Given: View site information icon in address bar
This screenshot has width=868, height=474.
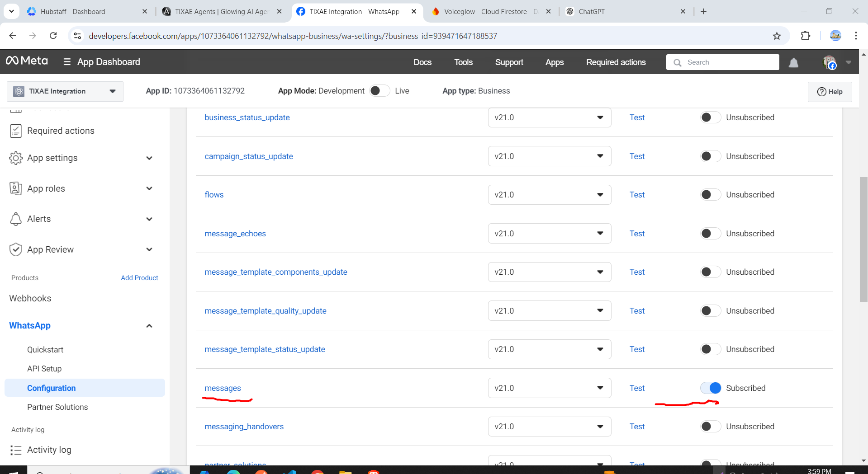Looking at the screenshot, I should (77, 36).
